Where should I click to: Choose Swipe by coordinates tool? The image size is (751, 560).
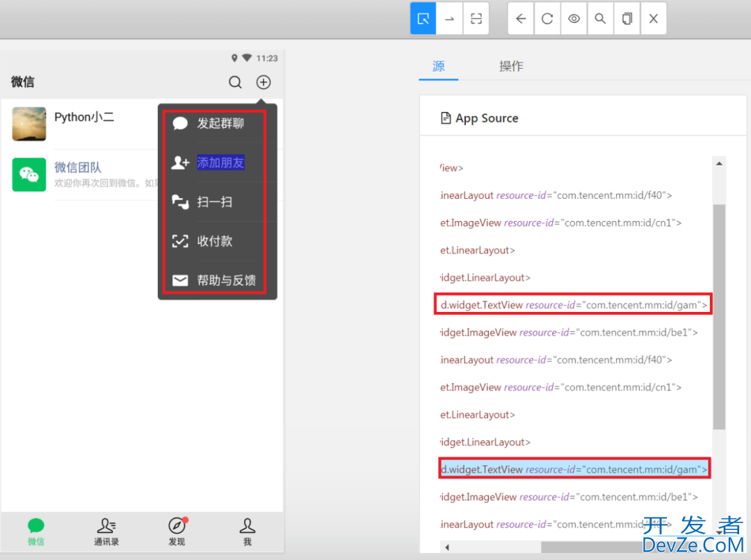coord(449,19)
